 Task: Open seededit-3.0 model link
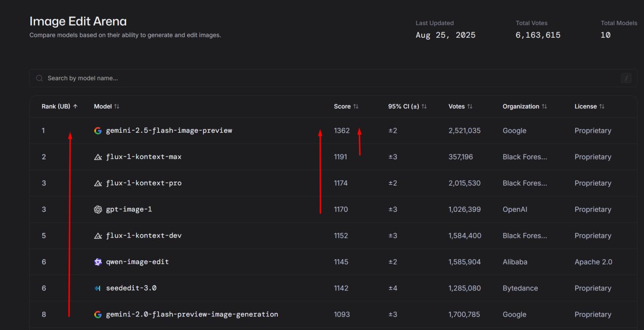pyautogui.click(x=131, y=288)
